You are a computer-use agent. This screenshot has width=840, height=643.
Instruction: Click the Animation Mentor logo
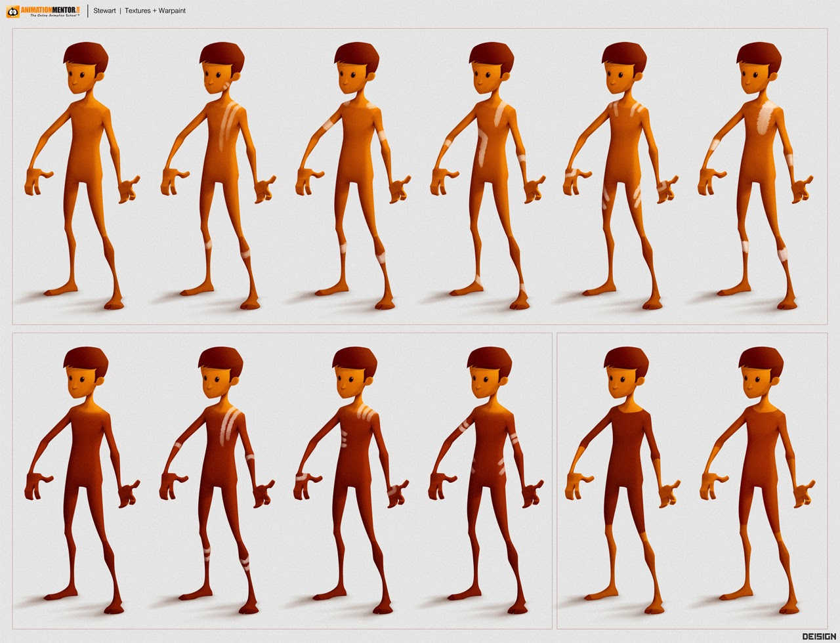(x=43, y=10)
